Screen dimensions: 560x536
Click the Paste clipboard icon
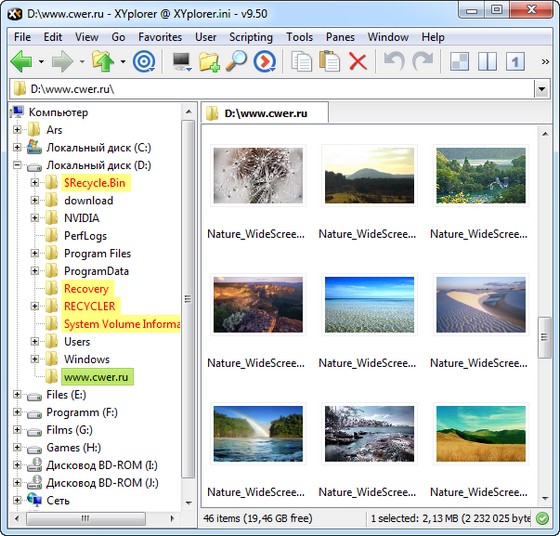329,61
